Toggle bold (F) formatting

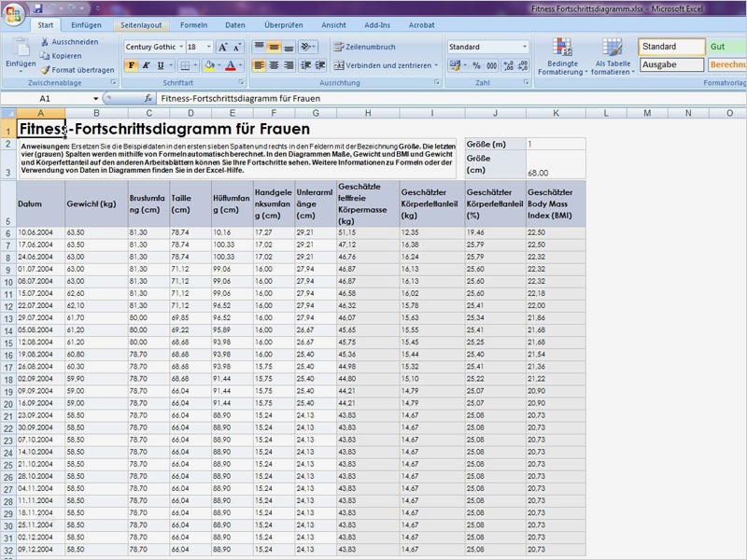coord(131,65)
